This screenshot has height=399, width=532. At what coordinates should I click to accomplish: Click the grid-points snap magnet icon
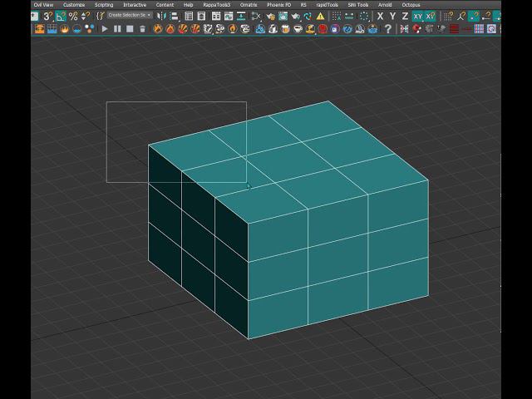pos(449,16)
